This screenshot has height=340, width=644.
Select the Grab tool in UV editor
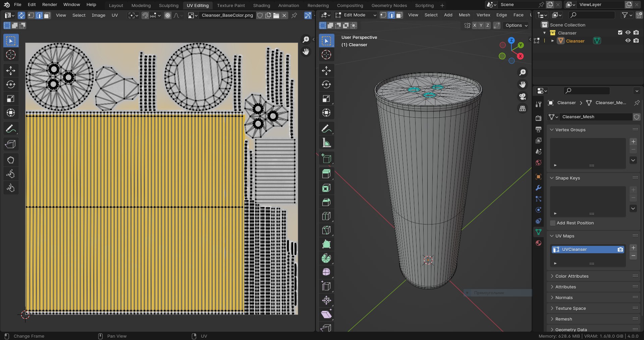(x=11, y=160)
